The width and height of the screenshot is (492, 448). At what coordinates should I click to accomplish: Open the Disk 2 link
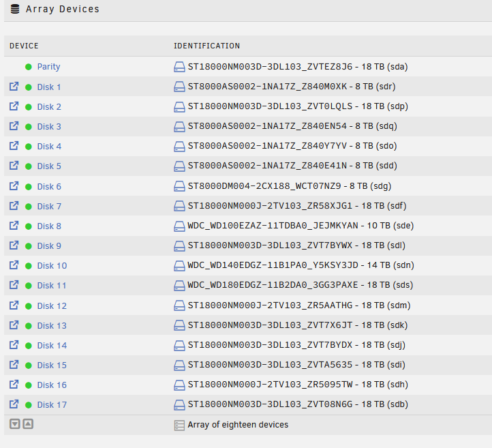(49, 107)
